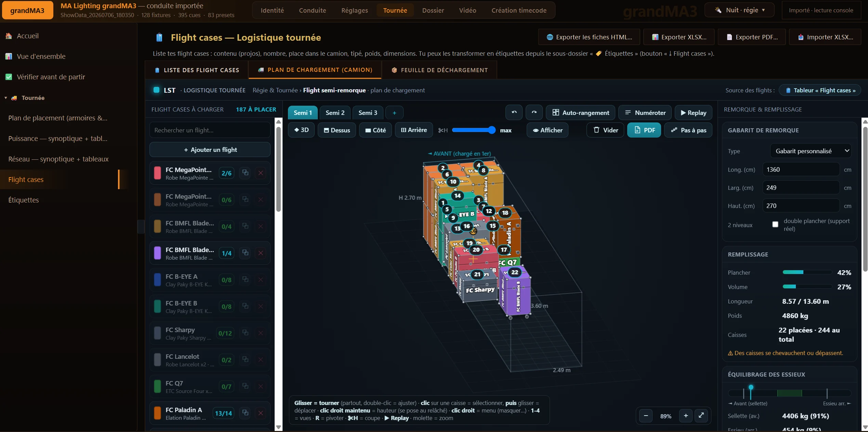The width and height of the screenshot is (868, 432).
Task: Click the Numéroter button
Action: [x=645, y=113]
